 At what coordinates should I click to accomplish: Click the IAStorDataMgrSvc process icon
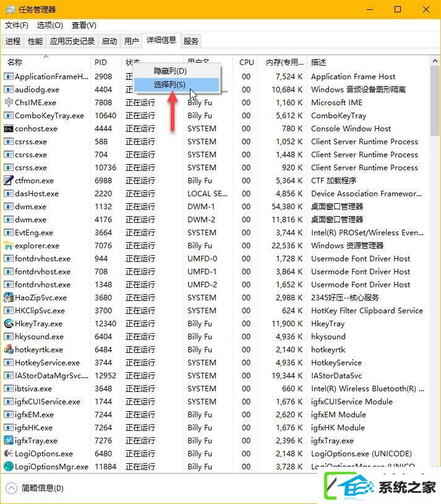pos(9,375)
